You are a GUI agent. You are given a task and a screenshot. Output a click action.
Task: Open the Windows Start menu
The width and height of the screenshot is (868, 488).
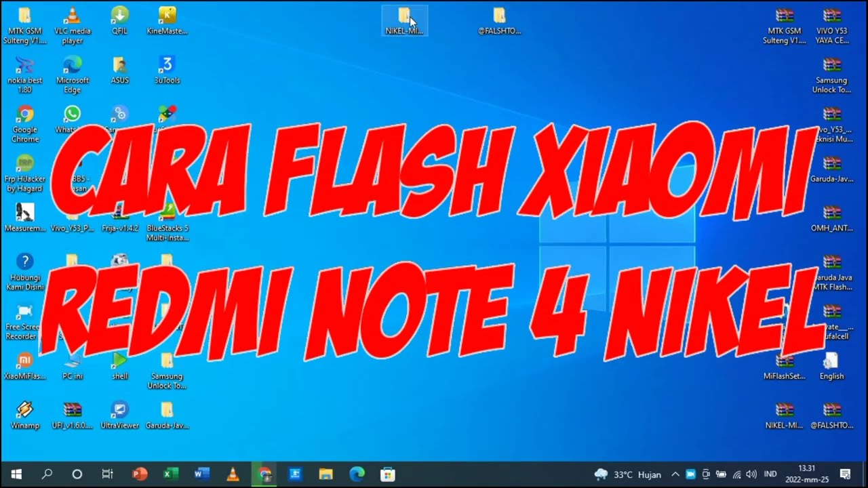(x=16, y=474)
